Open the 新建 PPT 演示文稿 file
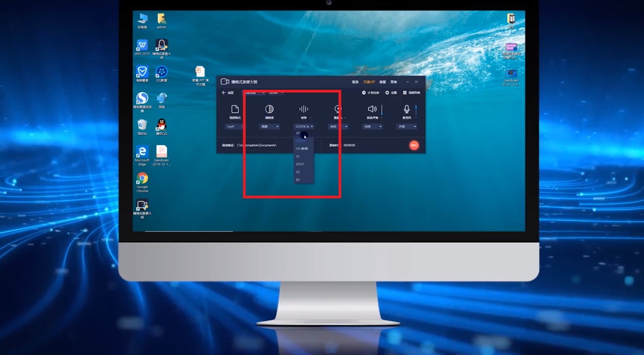The image size is (644, 355). tap(199, 76)
